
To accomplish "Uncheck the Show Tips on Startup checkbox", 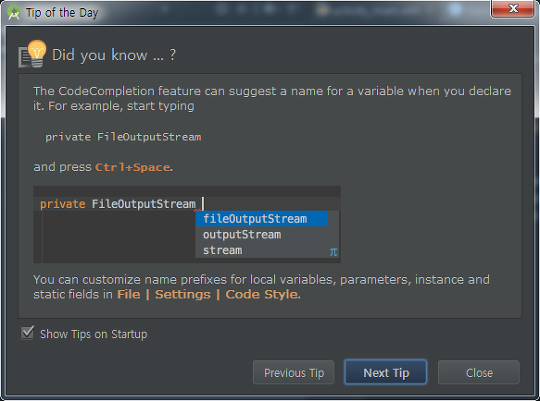I will [x=27, y=333].
